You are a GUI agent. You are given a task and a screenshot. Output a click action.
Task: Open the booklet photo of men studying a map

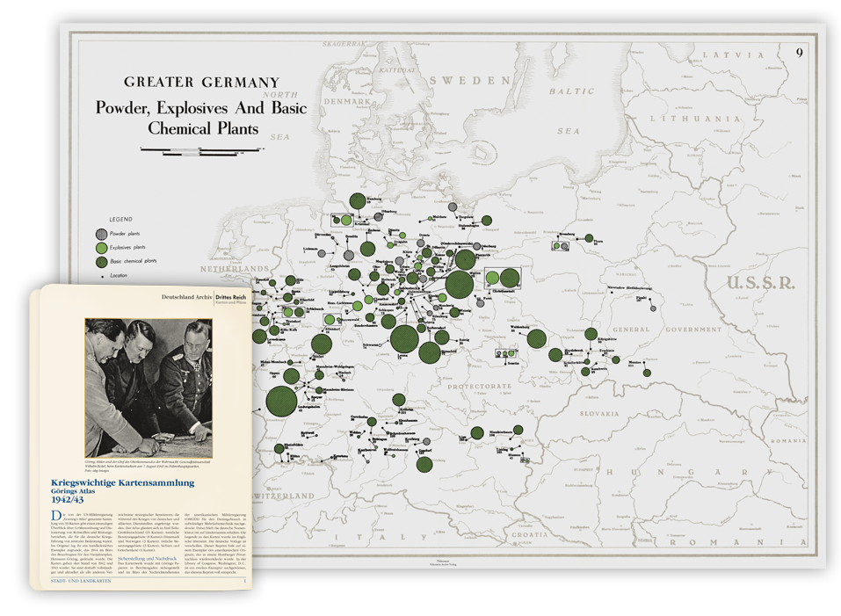click(x=149, y=388)
